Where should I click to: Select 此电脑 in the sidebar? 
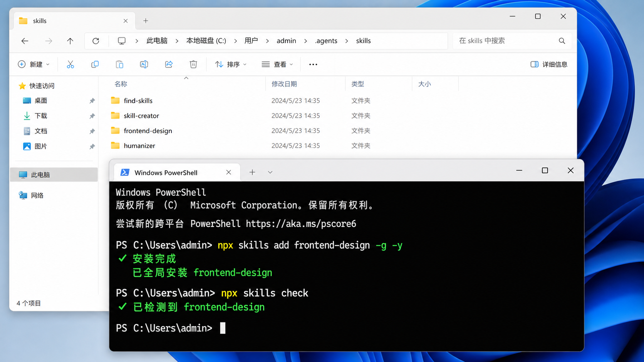pos(54,175)
